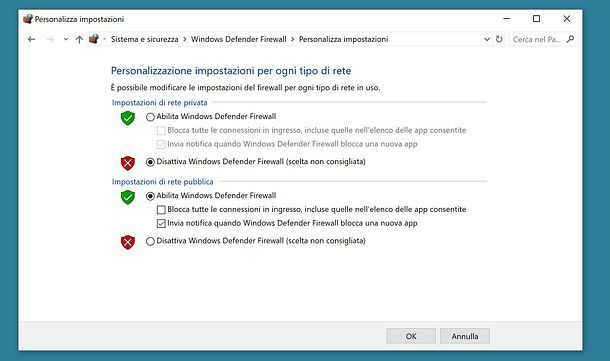
Task: Expand the address bar history dropdown
Action: pos(486,39)
